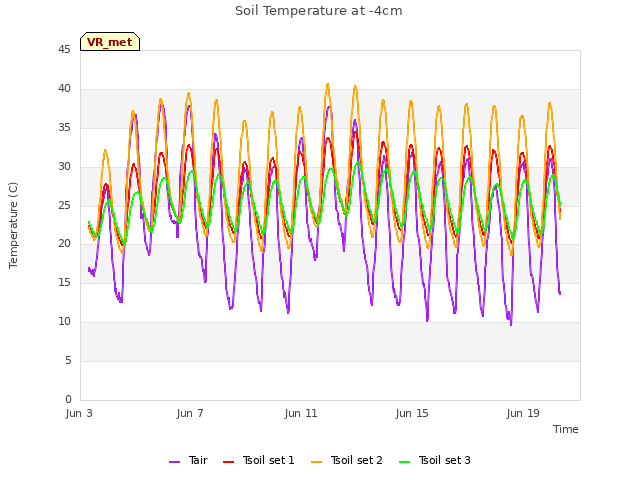Image resolution: width=640 pixels, height=480 pixels.
Task: Click the 20 y-axis tick label
Action: (x=64, y=244)
